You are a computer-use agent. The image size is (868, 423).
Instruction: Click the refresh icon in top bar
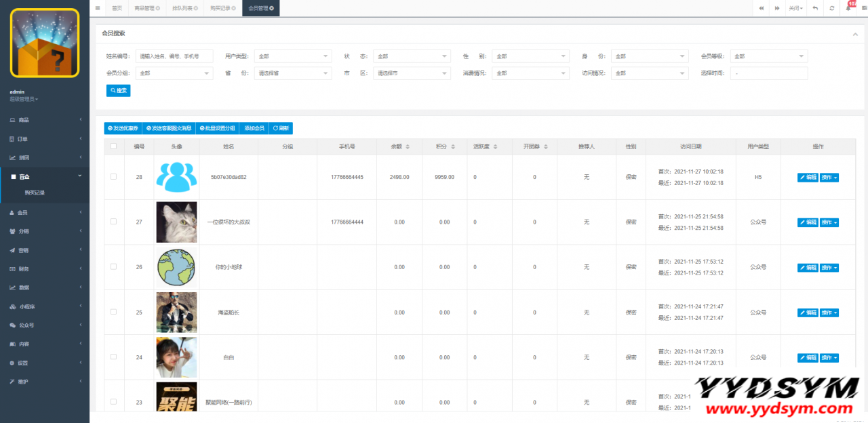coord(832,8)
